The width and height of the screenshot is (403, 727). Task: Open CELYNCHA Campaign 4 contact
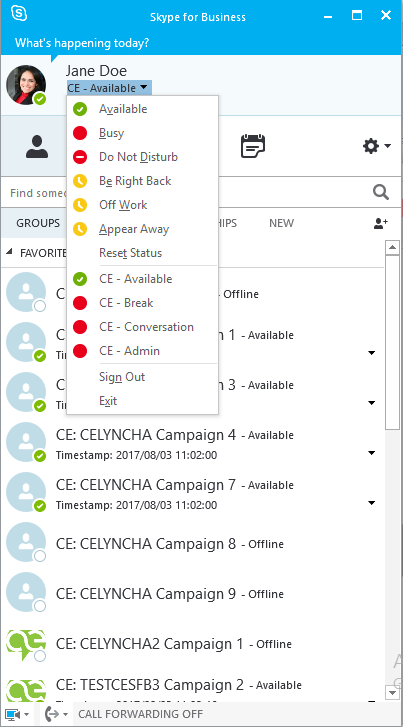point(192,444)
